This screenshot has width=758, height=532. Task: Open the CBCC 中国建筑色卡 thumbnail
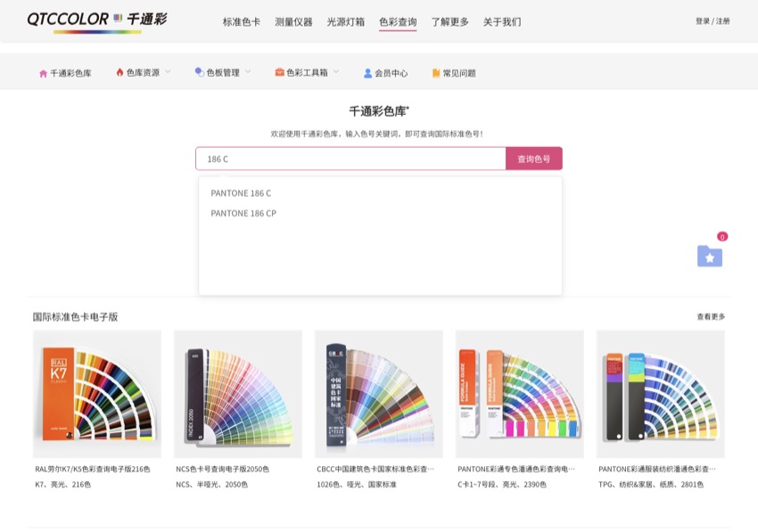[378, 394]
